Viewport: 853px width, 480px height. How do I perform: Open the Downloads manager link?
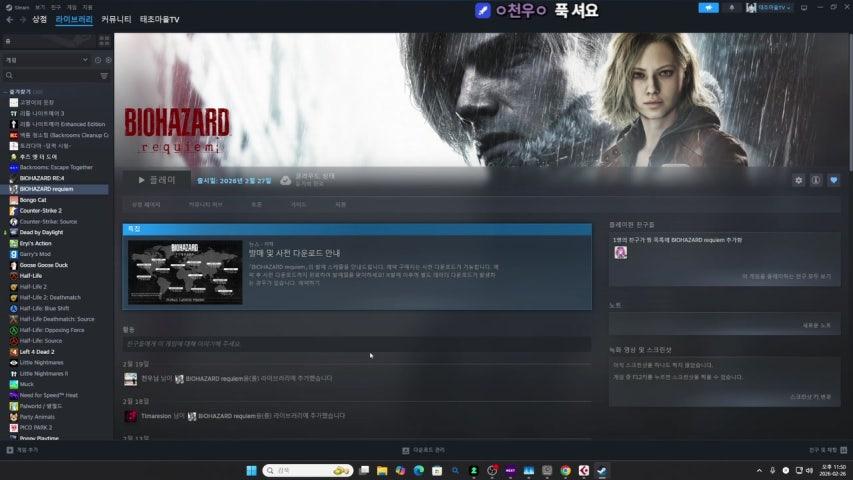tap(423, 451)
